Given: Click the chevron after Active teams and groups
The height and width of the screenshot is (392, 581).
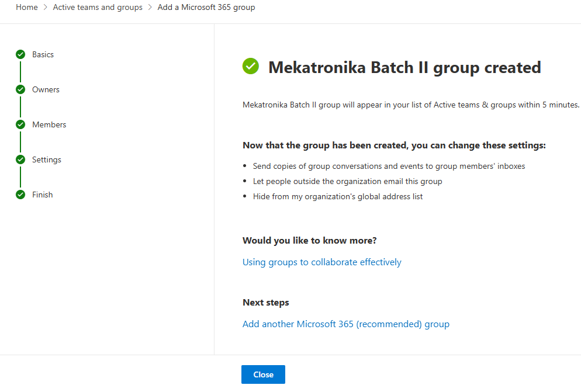Looking at the screenshot, I should pos(150,8).
